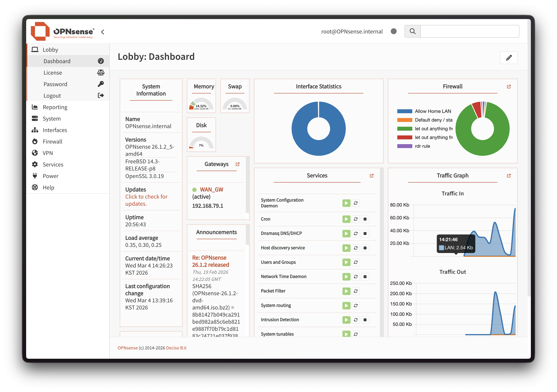Click the pencil edit dashboard icon
The image size is (557, 392).
point(509,58)
